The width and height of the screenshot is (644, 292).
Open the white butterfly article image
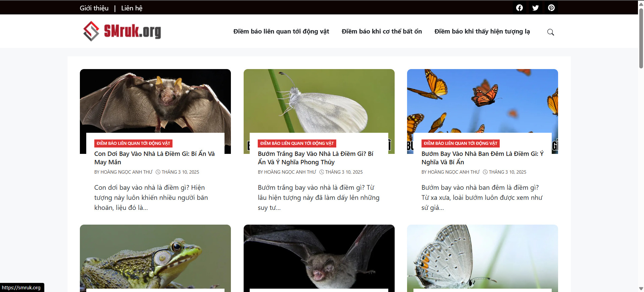[x=319, y=101]
